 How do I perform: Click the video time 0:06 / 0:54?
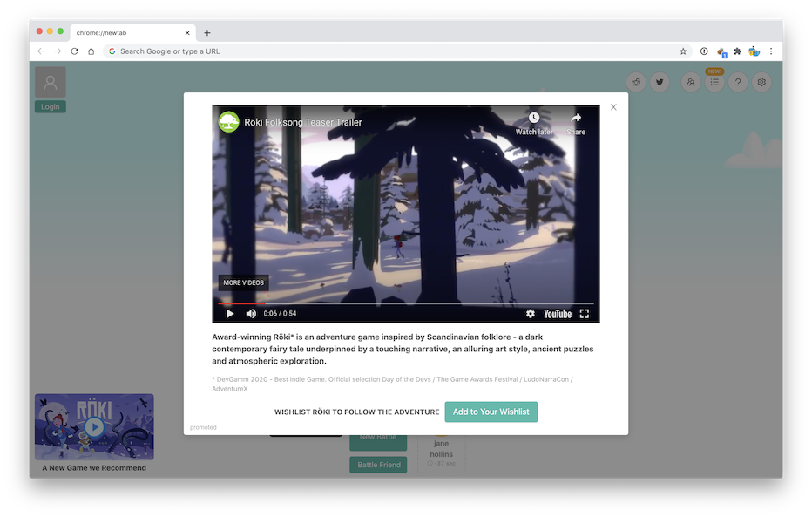coord(281,313)
